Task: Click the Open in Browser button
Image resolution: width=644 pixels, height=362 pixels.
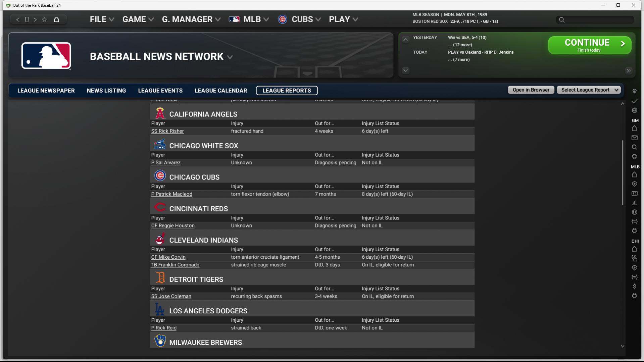Action: coord(531,90)
